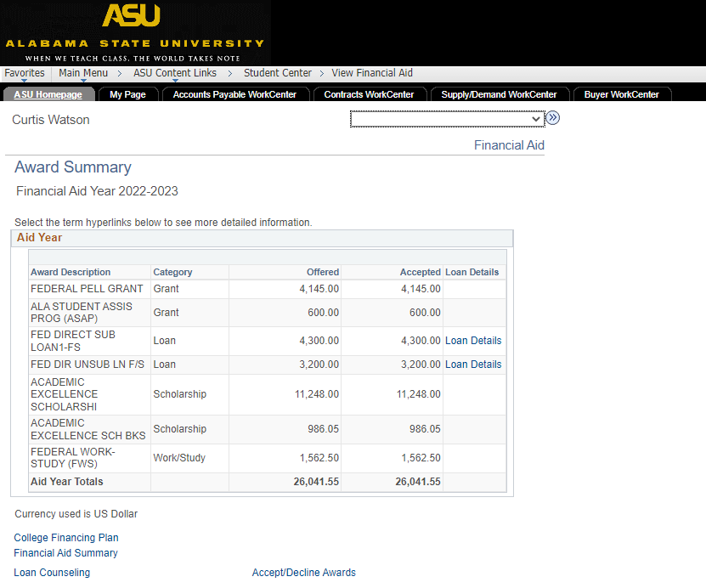This screenshot has height=588, width=706.
Task: Open the Accounts Payable WorkCenter tab
Action: (234, 94)
